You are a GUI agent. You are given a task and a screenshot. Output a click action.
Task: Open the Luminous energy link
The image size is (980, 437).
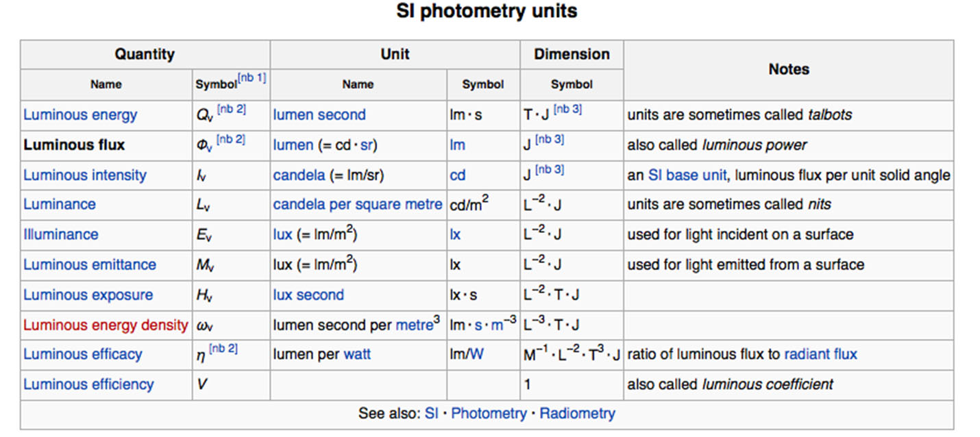(x=80, y=115)
